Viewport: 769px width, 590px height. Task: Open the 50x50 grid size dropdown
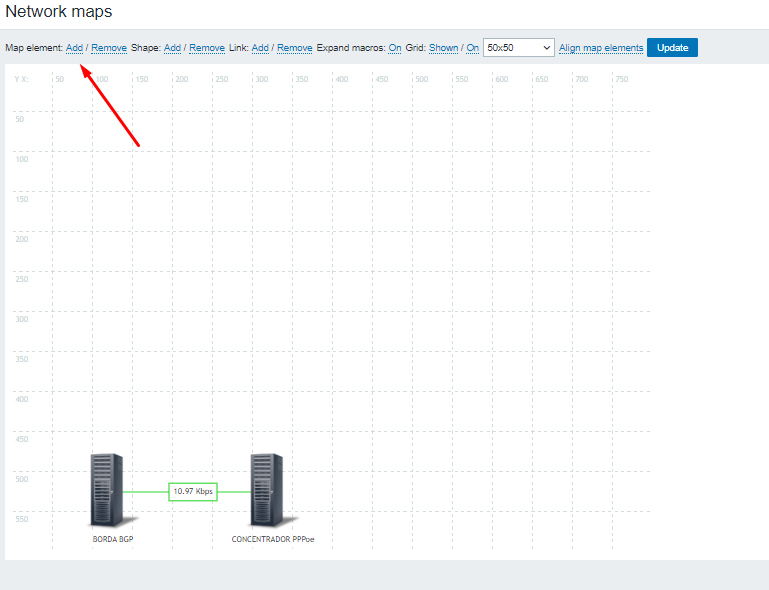518,48
